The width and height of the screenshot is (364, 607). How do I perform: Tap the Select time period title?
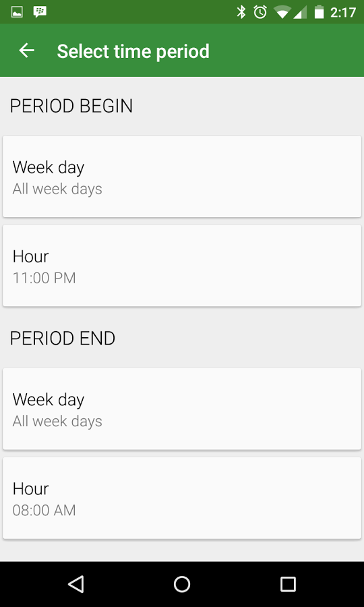(x=133, y=51)
